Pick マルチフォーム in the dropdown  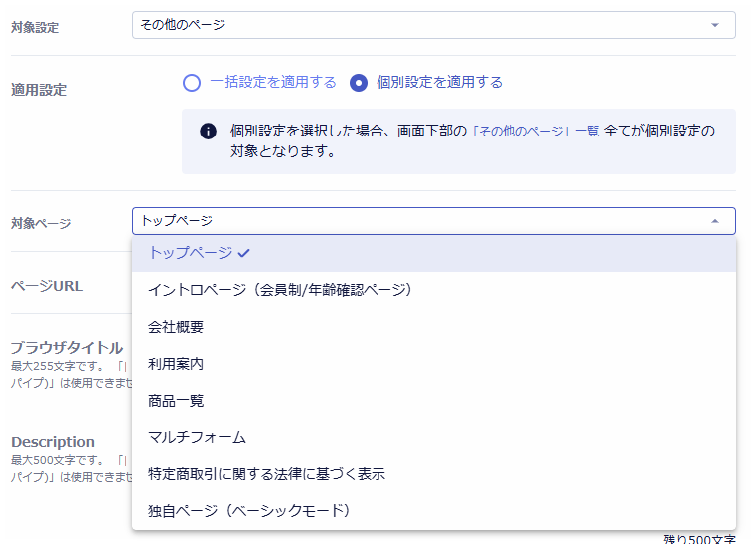click(197, 437)
